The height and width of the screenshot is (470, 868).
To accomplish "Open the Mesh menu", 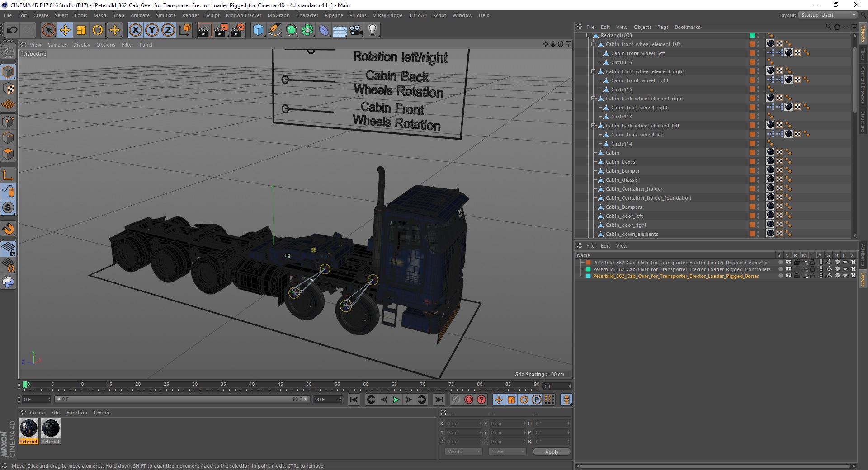I will [99, 15].
